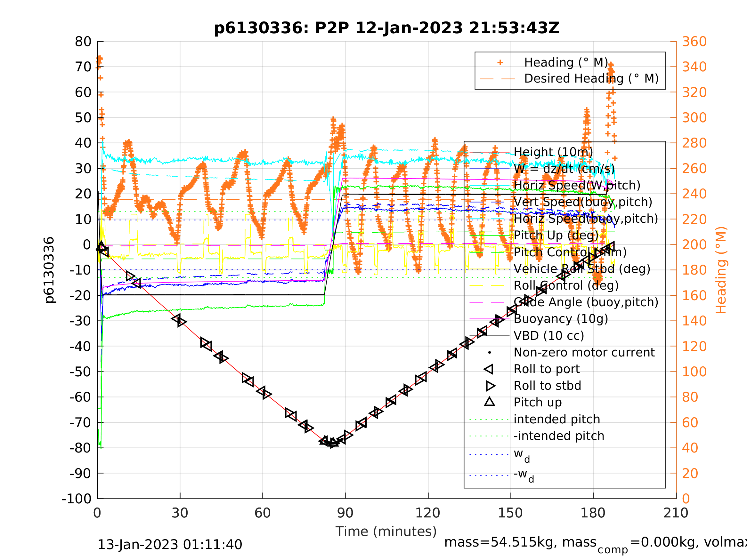The height and width of the screenshot is (560, 747).
Task: Click the 'Buoyancy (10g)' legend label
Action: click(x=561, y=319)
